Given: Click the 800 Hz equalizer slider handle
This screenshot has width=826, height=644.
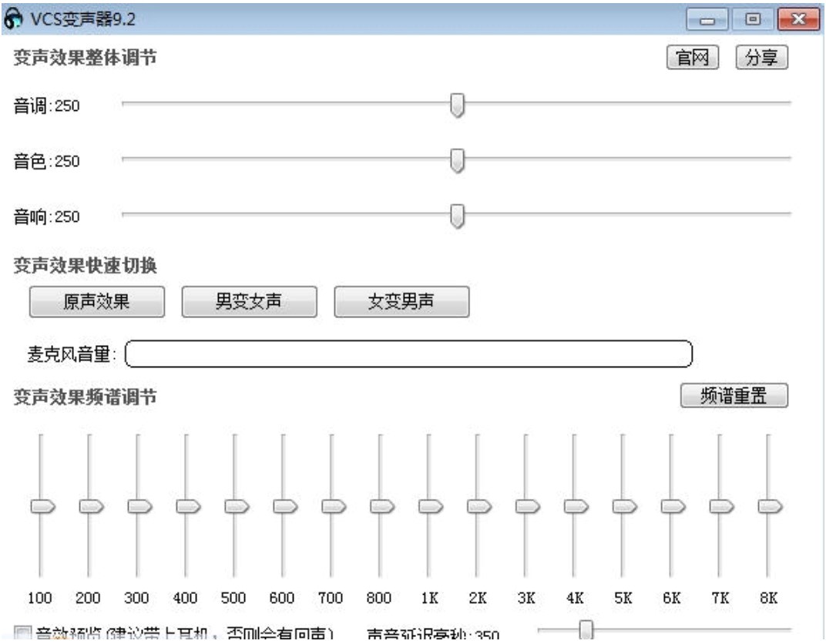Looking at the screenshot, I should coord(382,506).
